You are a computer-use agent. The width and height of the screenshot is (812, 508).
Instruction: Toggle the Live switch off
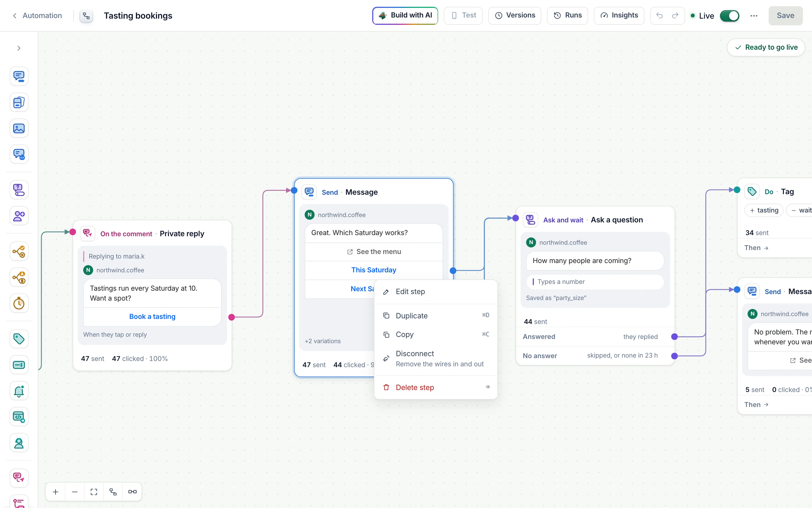point(729,16)
